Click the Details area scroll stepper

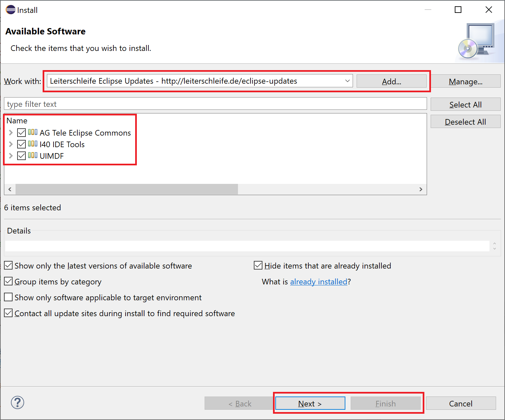coord(494,246)
